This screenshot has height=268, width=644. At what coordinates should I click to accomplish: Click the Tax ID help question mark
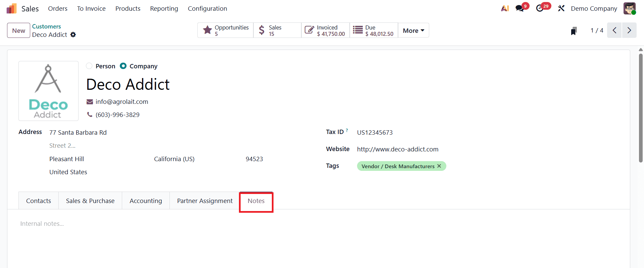[x=347, y=130]
